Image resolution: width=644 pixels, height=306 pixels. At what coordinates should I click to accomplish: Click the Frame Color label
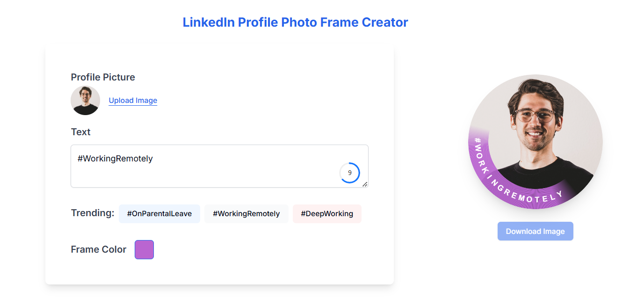(x=99, y=249)
